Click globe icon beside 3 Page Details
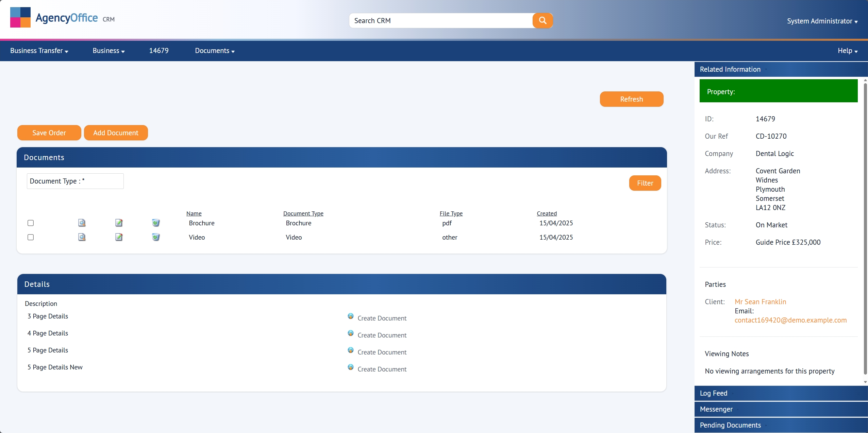This screenshot has width=868, height=433. click(351, 316)
